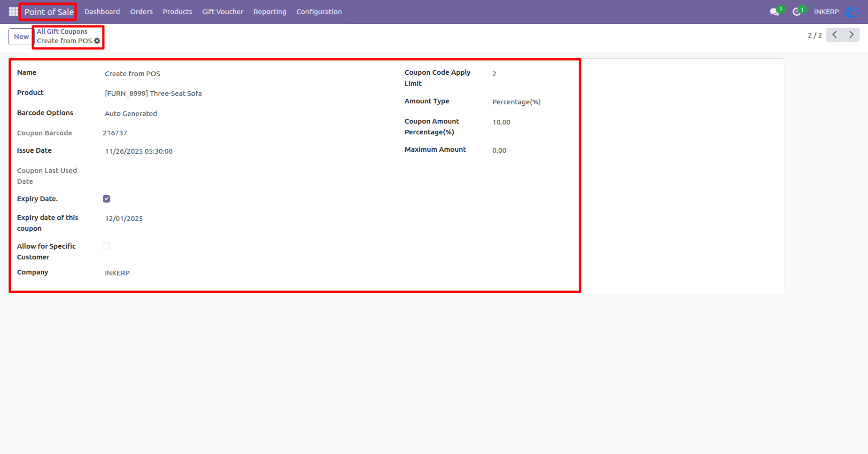Enable Allow for Specific Customer checkbox
868x454 pixels.
click(107, 246)
